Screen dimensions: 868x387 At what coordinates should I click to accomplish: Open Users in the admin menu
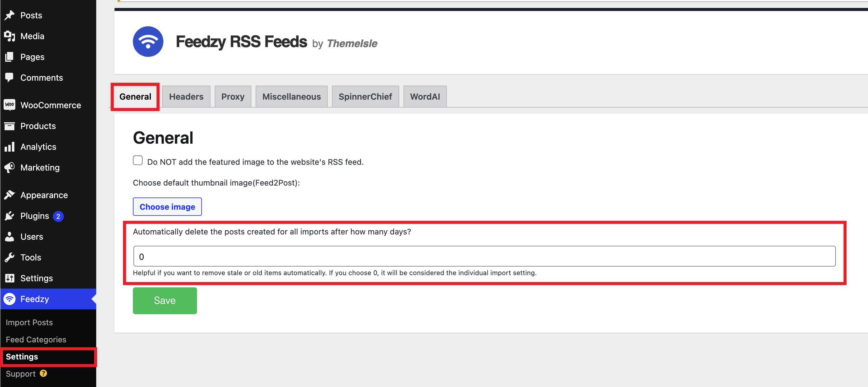[32, 236]
